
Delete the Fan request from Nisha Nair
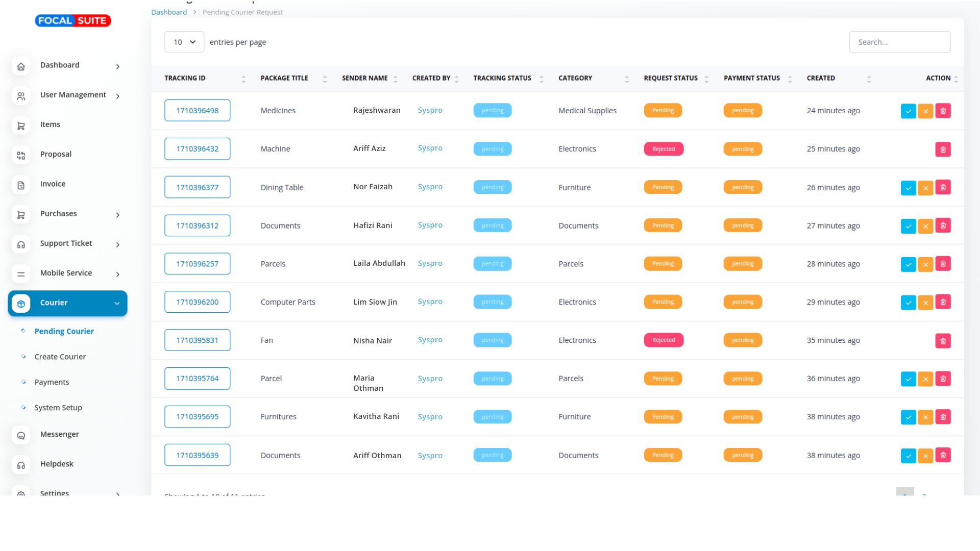pos(942,341)
